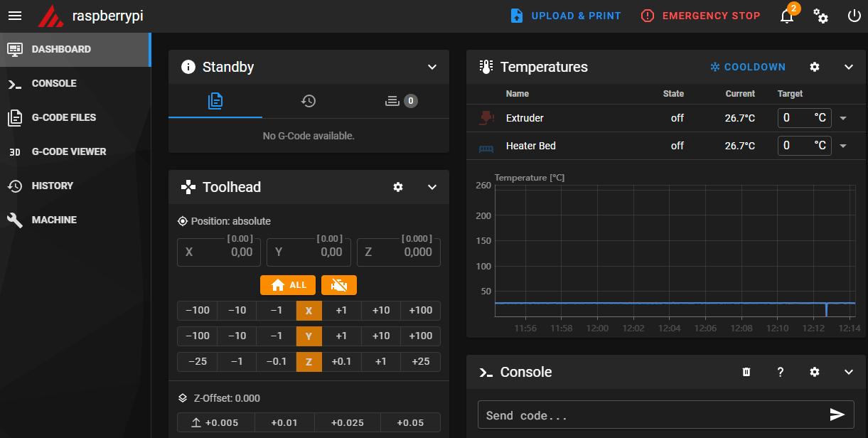Open Temperatures panel settings gear
This screenshot has height=438, width=868.
click(x=815, y=67)
